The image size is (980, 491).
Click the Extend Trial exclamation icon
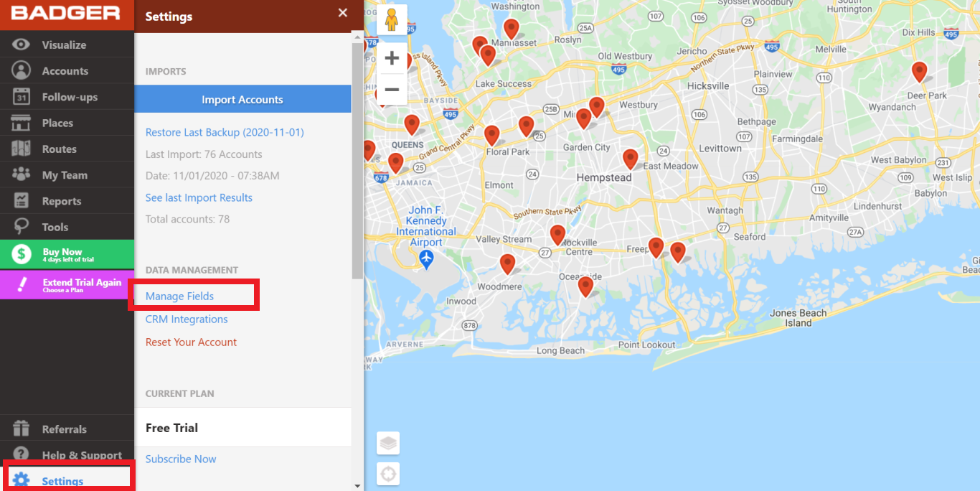tap(22, 284)
